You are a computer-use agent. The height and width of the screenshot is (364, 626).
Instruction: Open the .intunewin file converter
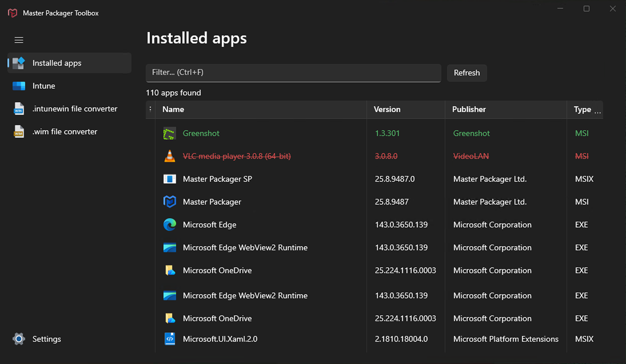coord(75,109)
